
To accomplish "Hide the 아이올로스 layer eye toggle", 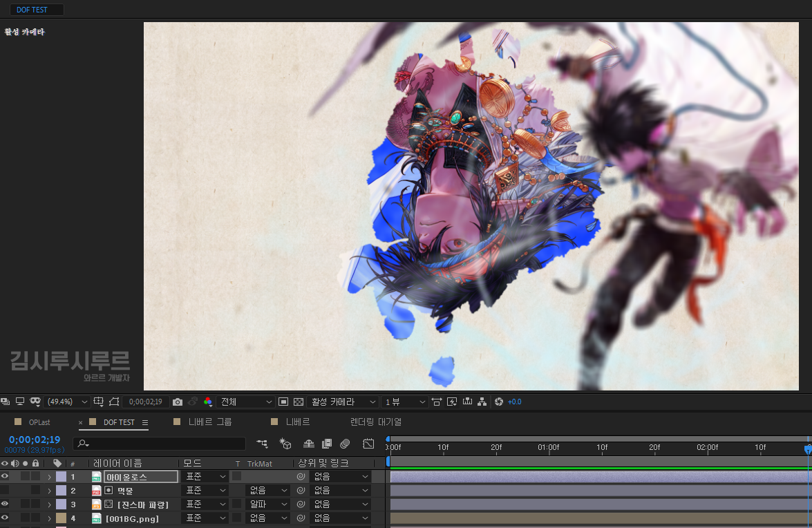I will 5,476.
